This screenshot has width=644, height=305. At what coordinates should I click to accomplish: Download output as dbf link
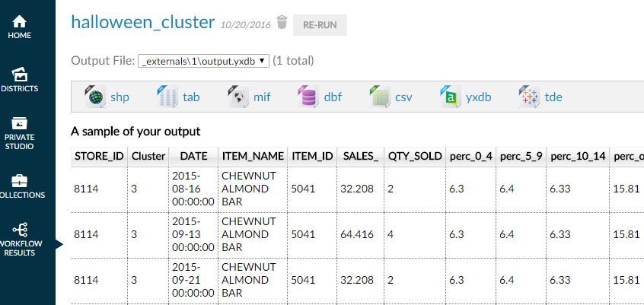(x=333, y=97)
